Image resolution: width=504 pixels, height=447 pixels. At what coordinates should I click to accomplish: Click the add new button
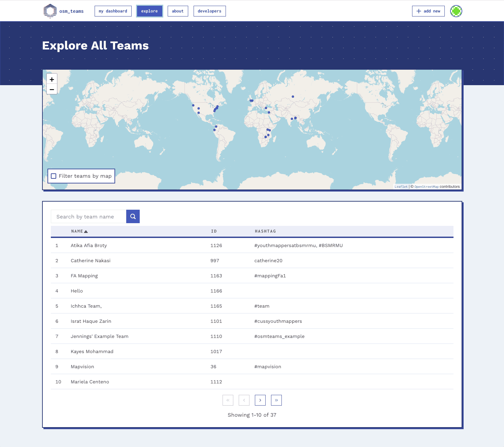pos(428,11)
